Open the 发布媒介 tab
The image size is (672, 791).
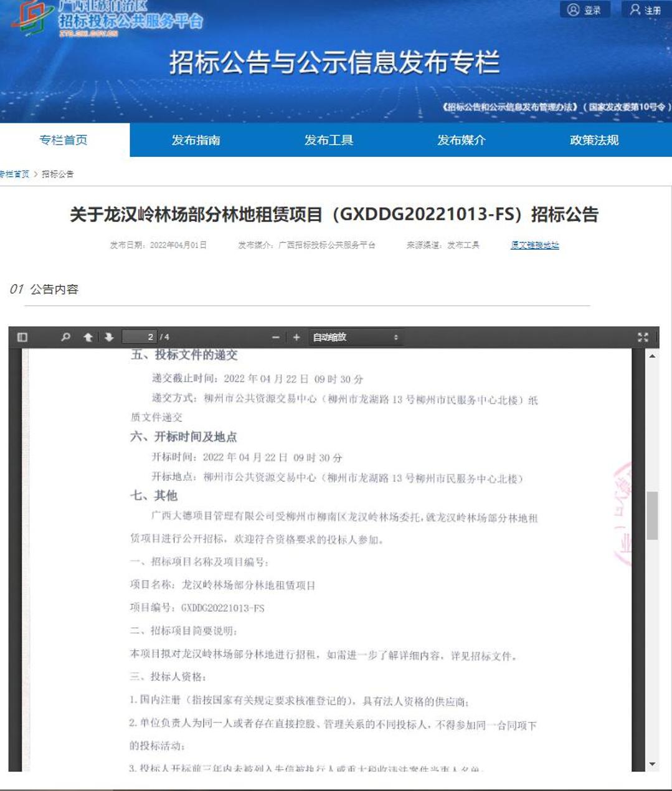[461, 140]
